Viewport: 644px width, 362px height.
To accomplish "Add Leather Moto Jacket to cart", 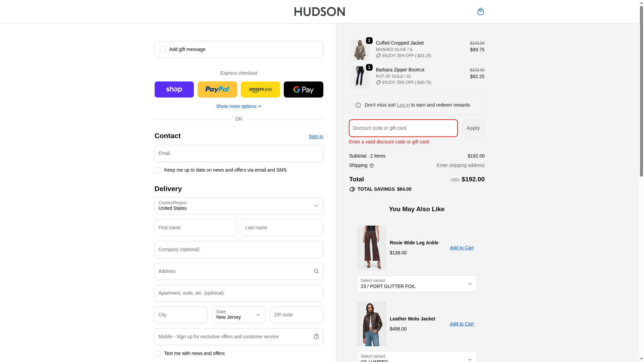I will [462, 324].
